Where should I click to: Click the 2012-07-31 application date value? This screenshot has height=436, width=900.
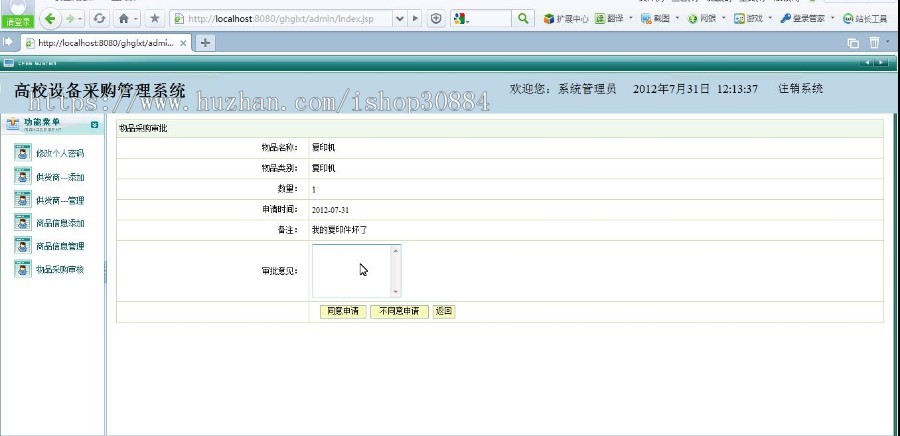click(330, 211)
